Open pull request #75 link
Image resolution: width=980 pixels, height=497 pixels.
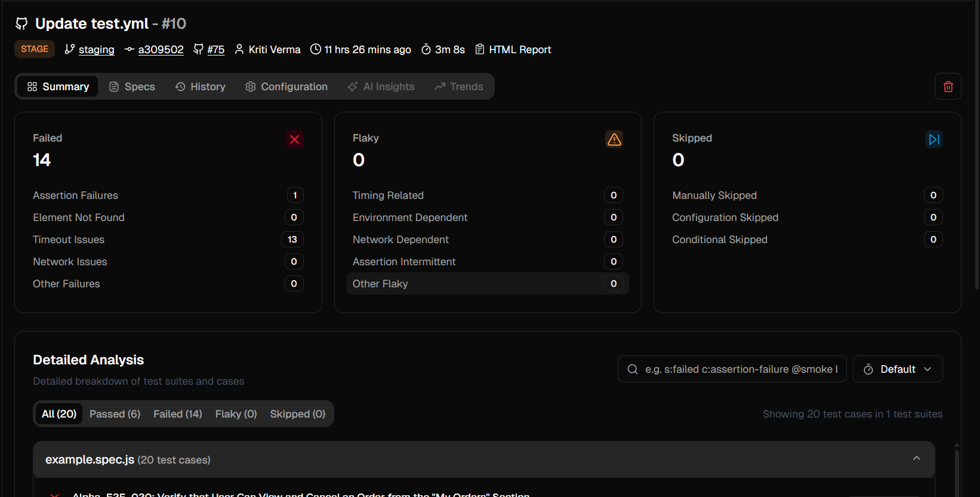(x=215, y=50)
